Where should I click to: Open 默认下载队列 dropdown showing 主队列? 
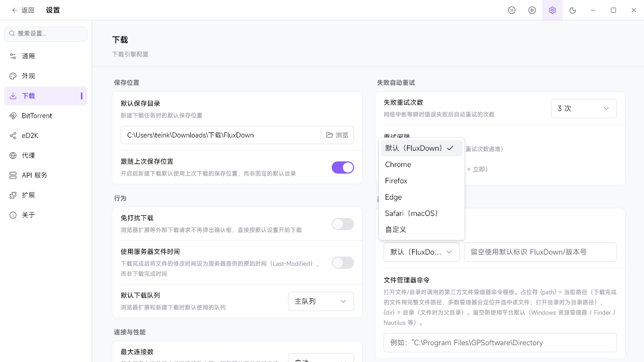pos(321,301)
